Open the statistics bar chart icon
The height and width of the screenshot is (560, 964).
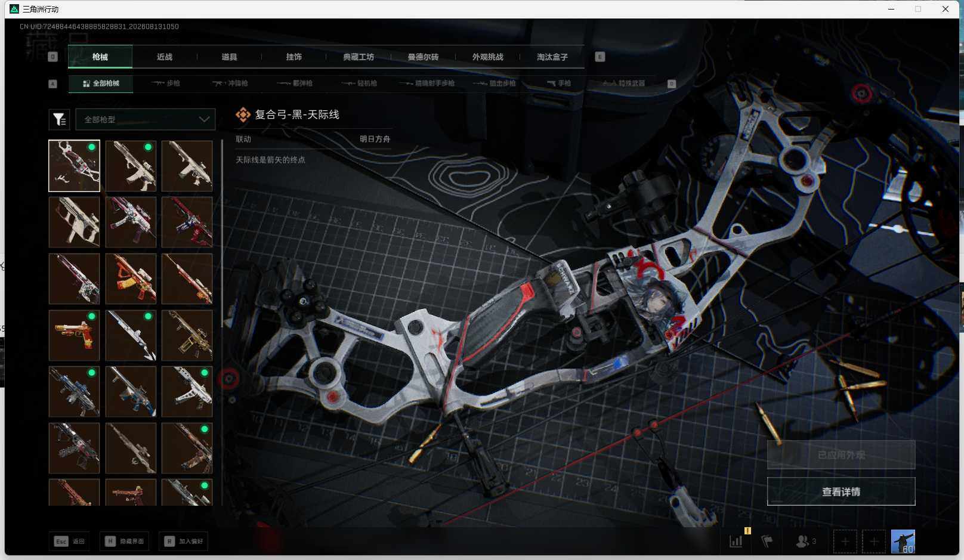[x=736, y=541]
